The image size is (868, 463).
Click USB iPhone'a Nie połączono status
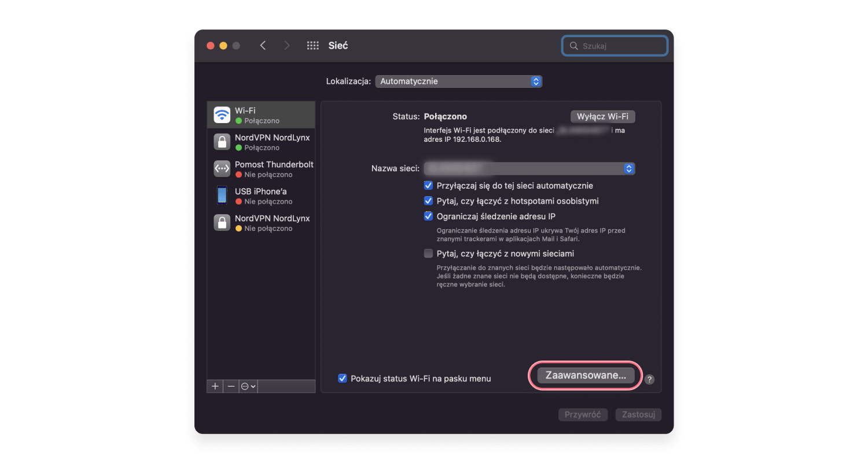[268, 201]
